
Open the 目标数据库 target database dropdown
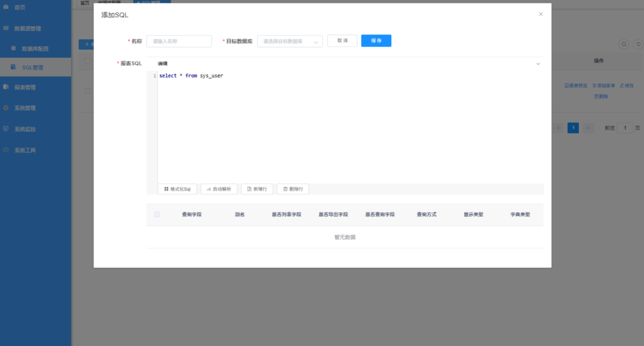click(290, 41)
